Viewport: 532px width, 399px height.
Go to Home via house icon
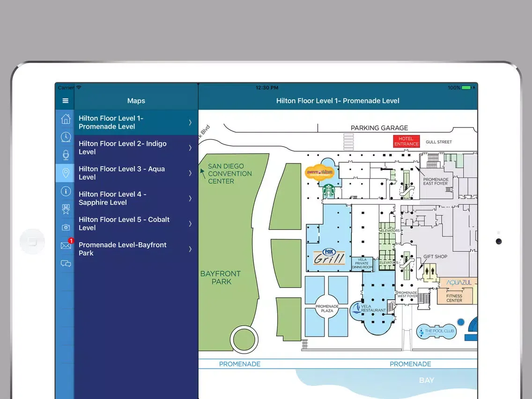click(x=66, y=119)
